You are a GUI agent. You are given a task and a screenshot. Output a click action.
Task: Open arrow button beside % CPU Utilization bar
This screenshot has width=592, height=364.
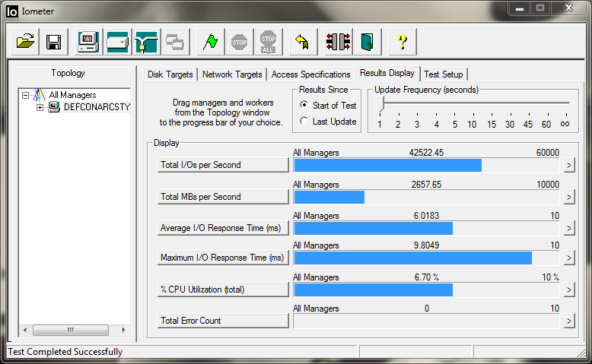[568, 290]
